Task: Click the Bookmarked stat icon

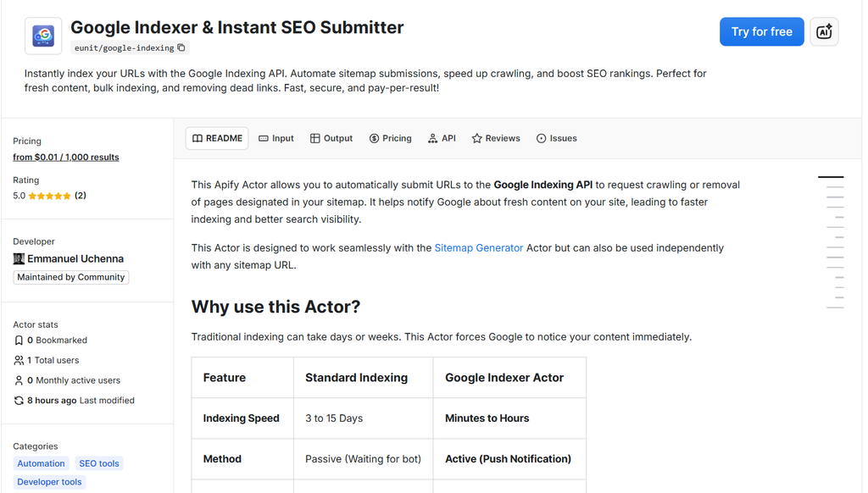Action: (19, 341)
